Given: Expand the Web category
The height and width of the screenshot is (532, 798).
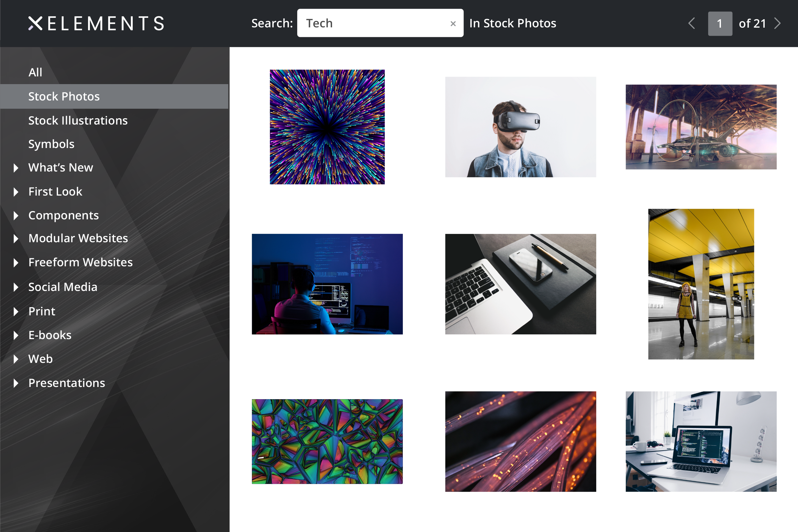Looking at the screenshot, I should tap(40, 359).
